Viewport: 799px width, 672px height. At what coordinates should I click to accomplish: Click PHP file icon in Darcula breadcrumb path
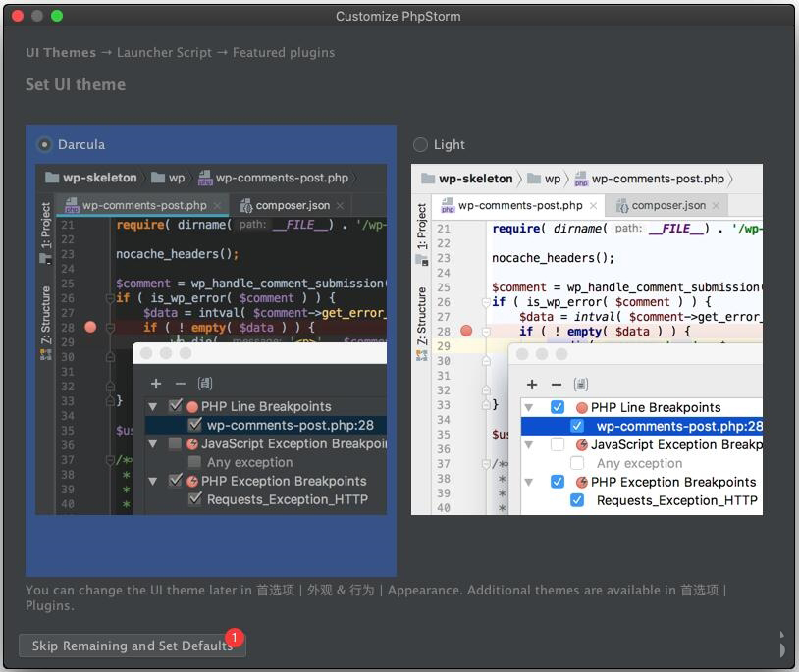tap(205, 178)
